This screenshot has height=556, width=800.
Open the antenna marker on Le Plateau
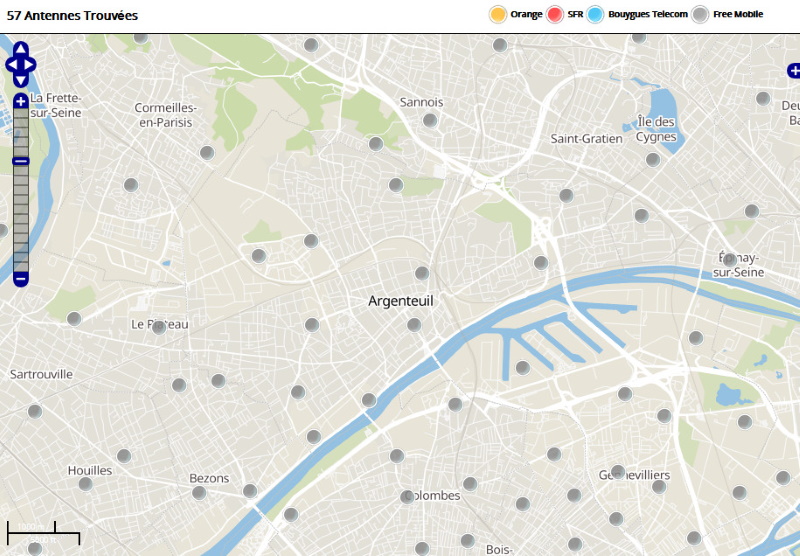[158, 327]
